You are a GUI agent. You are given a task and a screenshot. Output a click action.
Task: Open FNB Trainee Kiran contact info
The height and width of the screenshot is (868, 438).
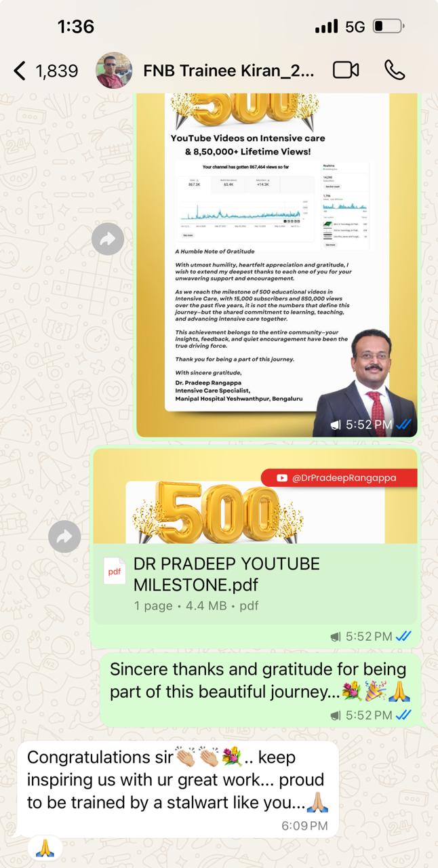click(228, 71)
